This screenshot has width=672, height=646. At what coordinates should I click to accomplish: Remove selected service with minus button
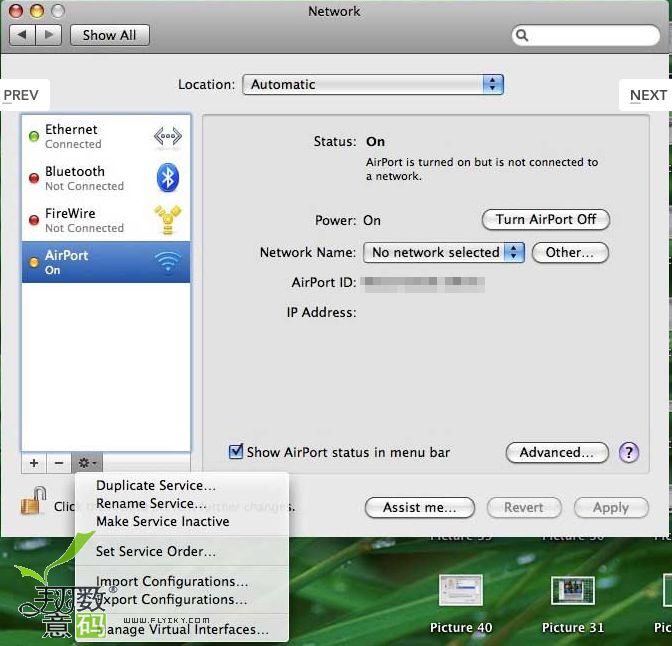[59, 463]
